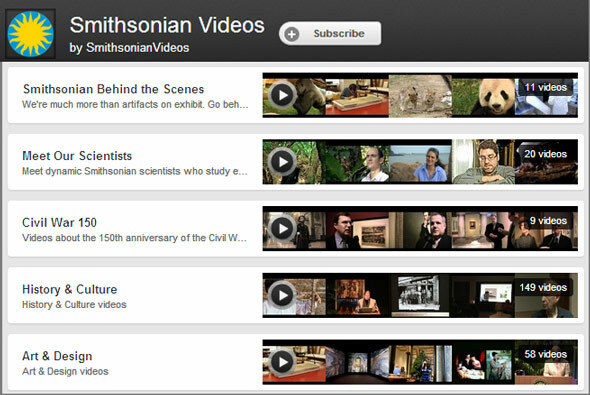Play the Civil War 150 playlist
Image resolution: width=590 pixels, height=395 pixels.
point(282,228)
